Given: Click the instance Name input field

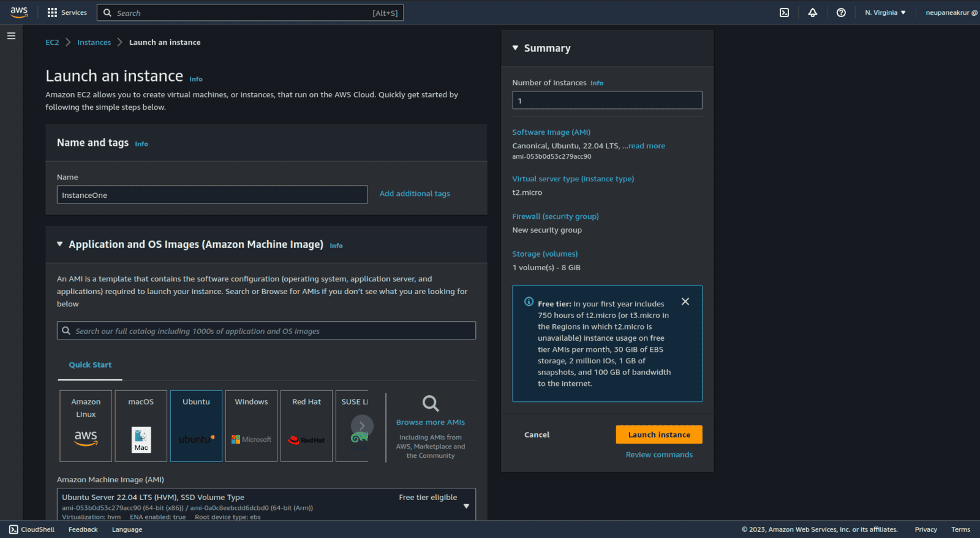Looking at the screenshot, I should tap(212, 195).
